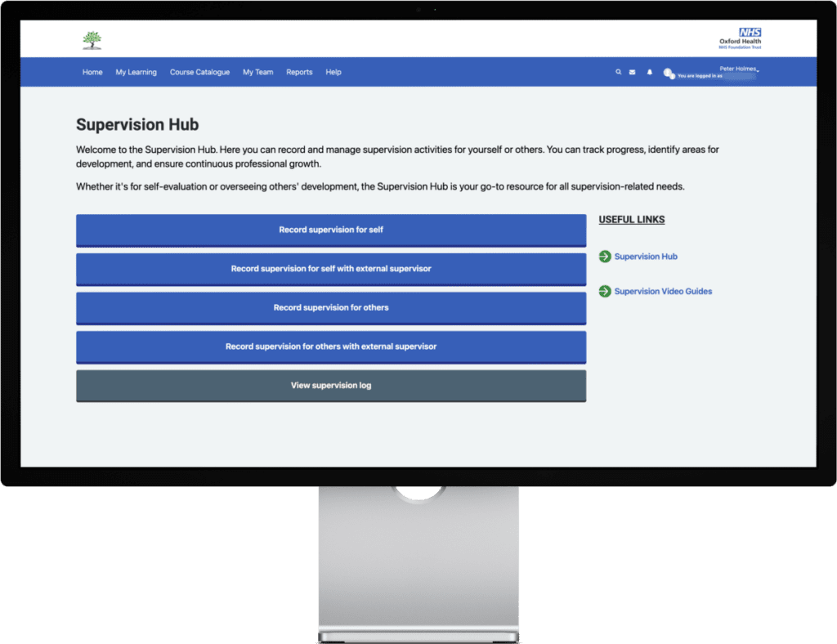Record supervision for others
Image resolution: width=837 pixels, height=644 pixels.
[x=330, y=308]
